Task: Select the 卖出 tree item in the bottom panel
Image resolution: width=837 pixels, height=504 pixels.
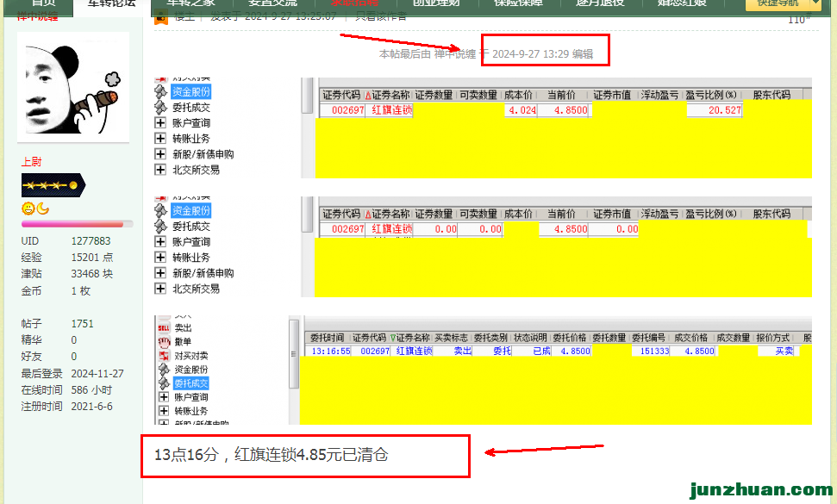Action: 183,328
